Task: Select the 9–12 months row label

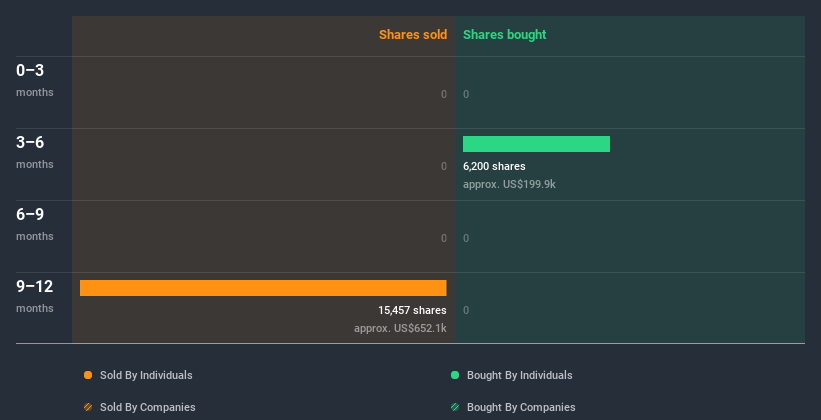Action: pos(35,295)
